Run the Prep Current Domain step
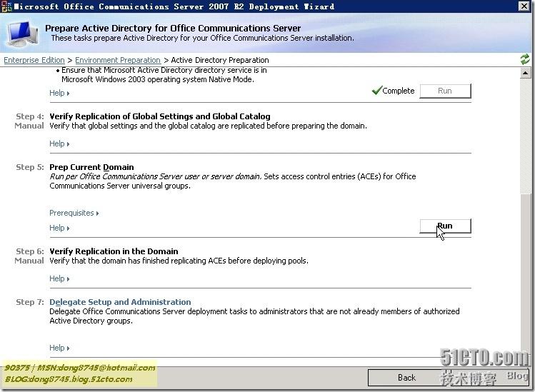The image size is (535, 392). [445, 226]
